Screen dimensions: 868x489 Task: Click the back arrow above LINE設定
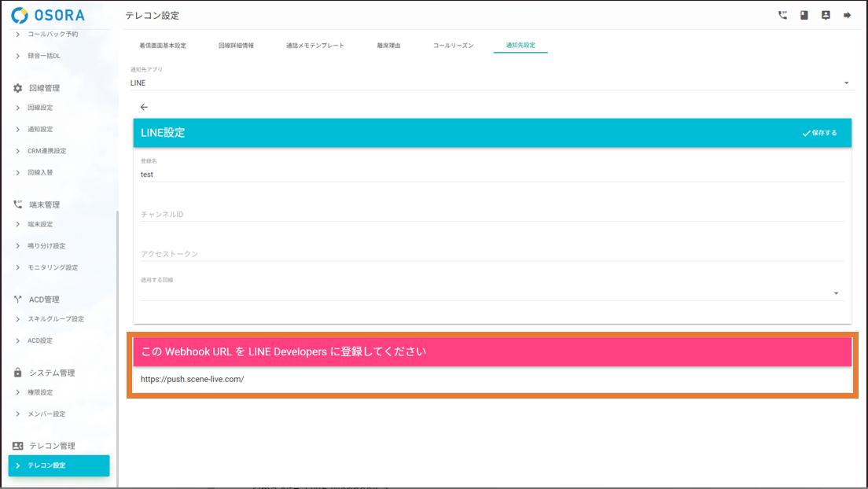click(144, 107)
